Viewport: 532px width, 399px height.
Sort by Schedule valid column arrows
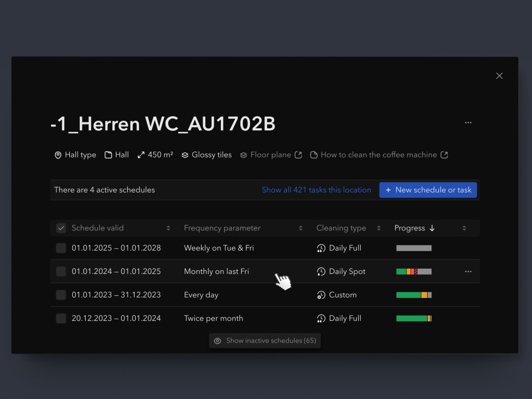click(168, 228)
